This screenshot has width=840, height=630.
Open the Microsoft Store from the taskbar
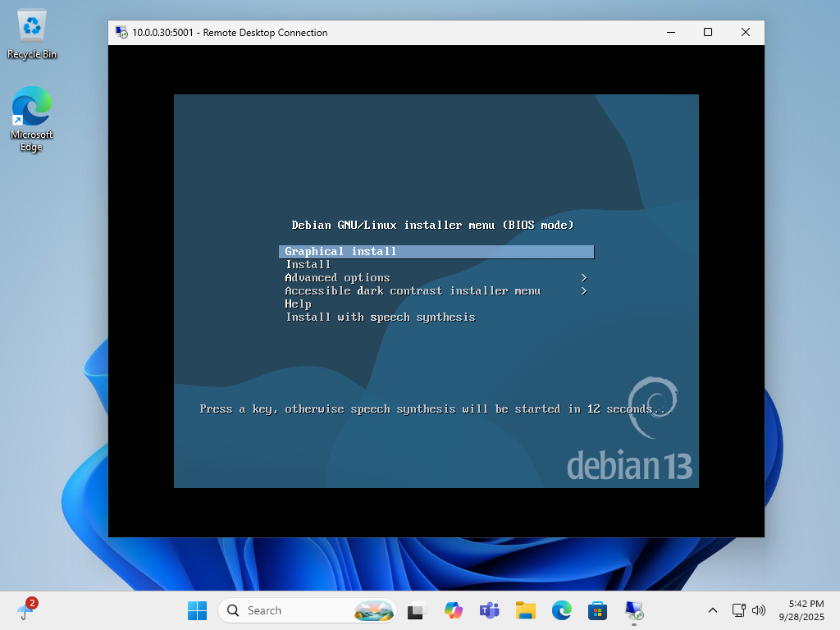pyautogui.click(x=597, y=610)
